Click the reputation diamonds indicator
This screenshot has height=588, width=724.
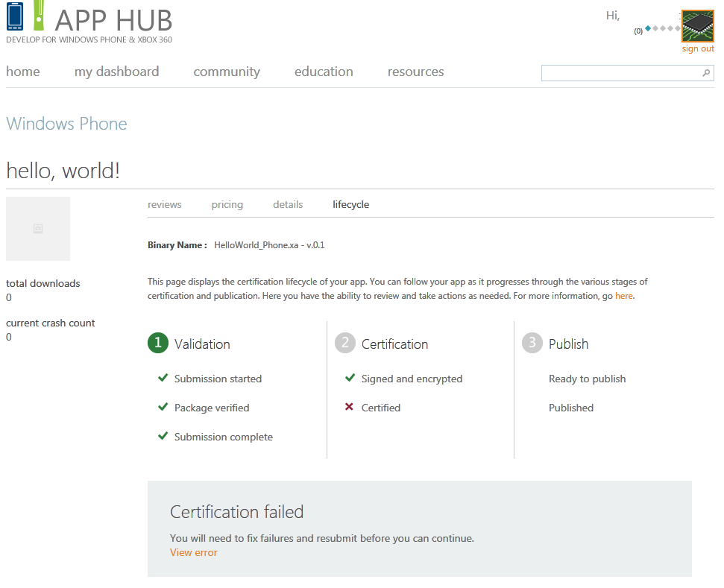pos(663,28)
